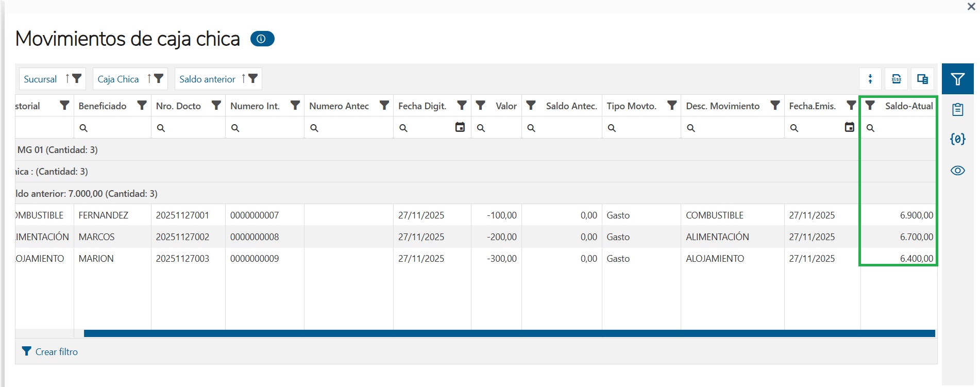Click the horizontal scrollbar of the grid

[x=509, y=333]
